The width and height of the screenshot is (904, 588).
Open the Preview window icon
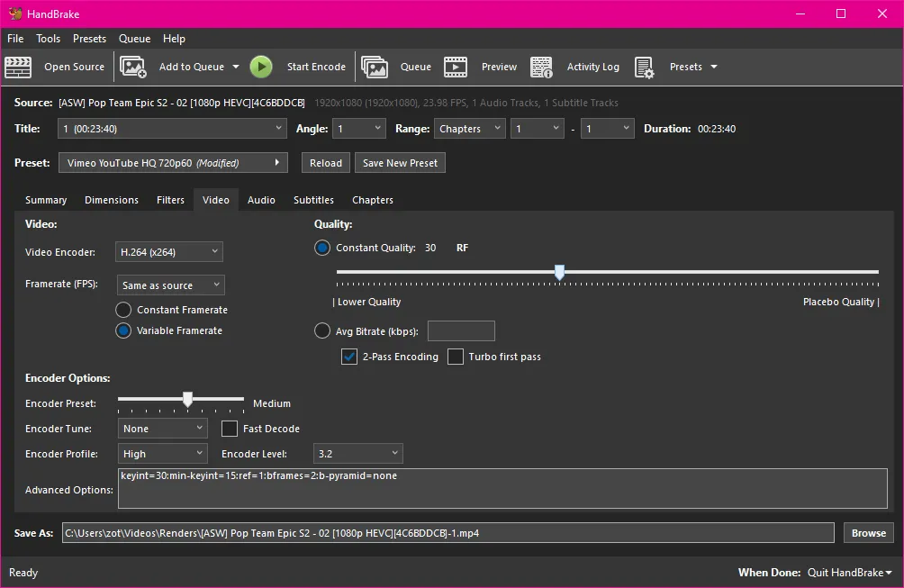[x=456, y=67]
